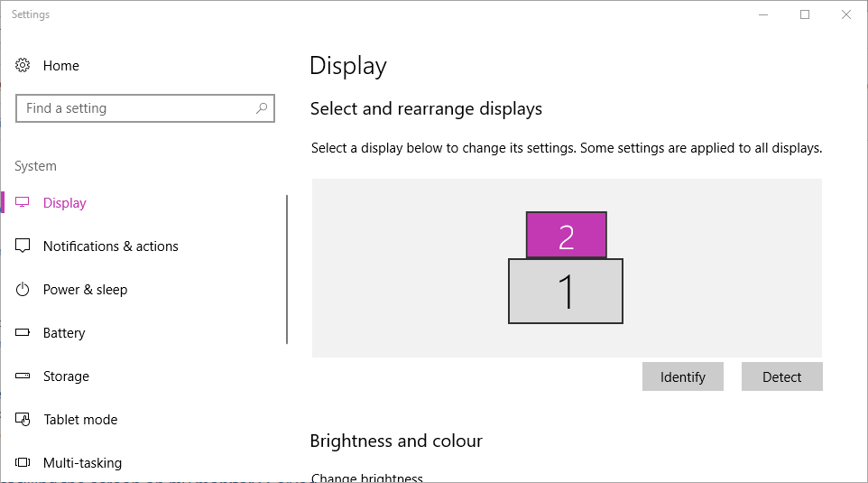Click the Tablet mode icon
Screen dimensions: 868x483
point(23,419)
